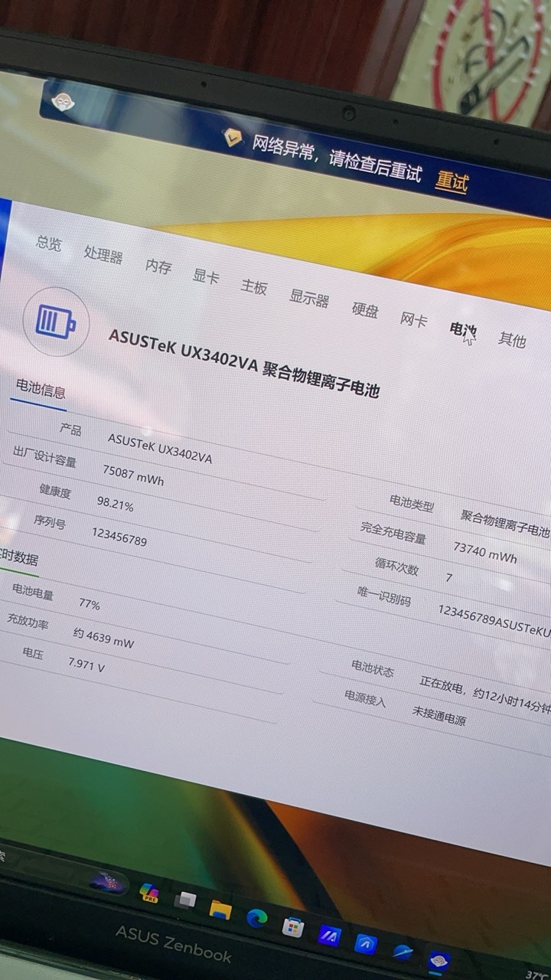The height and width of the screenshot is (980, 551).
Task: Open Task View on the taskbar
Action: click(184, 900)
